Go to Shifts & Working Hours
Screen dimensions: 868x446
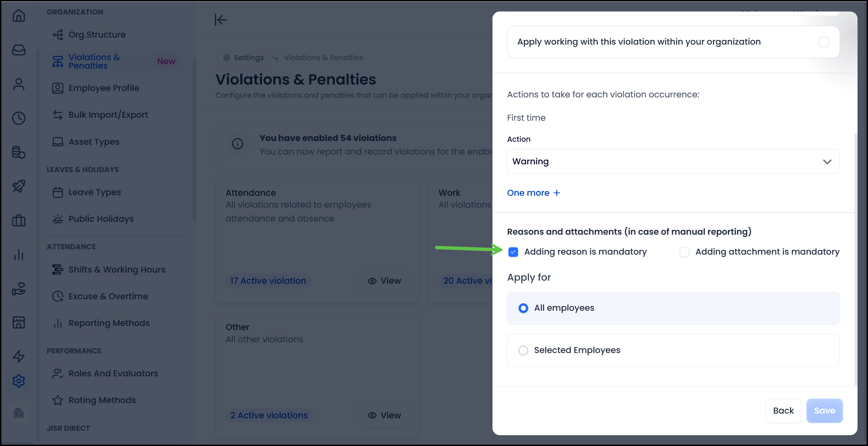pos(117,269)
